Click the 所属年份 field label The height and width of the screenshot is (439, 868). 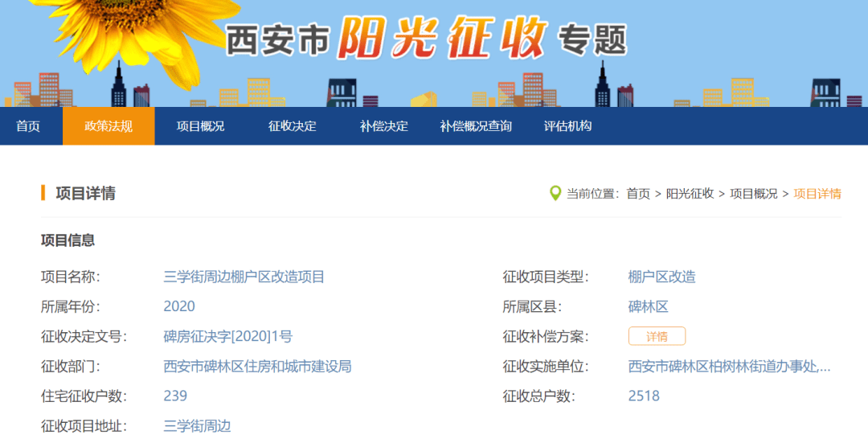[x=70, y=306]
